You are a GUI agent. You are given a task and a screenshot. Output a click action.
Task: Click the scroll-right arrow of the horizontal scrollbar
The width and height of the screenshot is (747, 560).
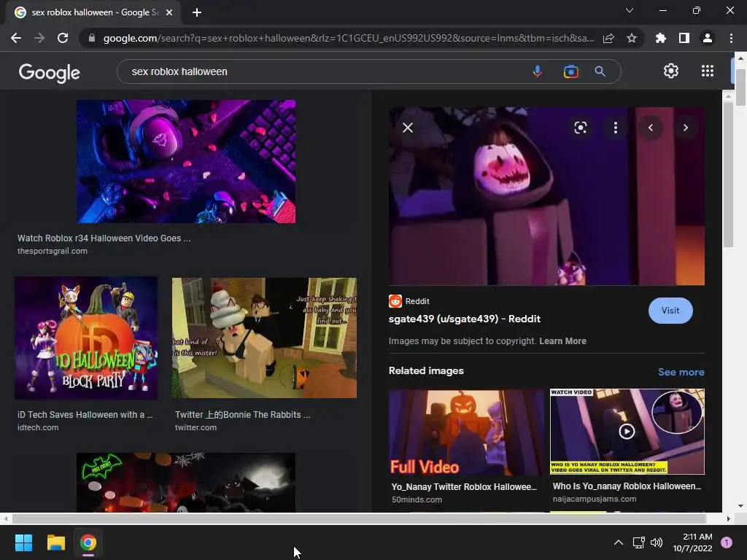point(729,518)
